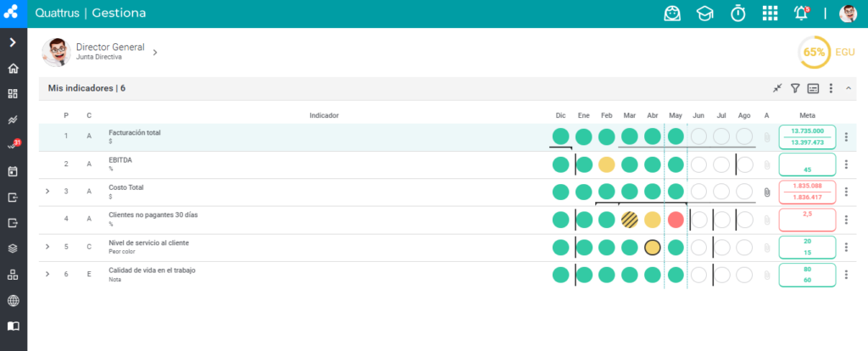
Task: Expand the left sidebar with arrow
Action: pos(14,42)
